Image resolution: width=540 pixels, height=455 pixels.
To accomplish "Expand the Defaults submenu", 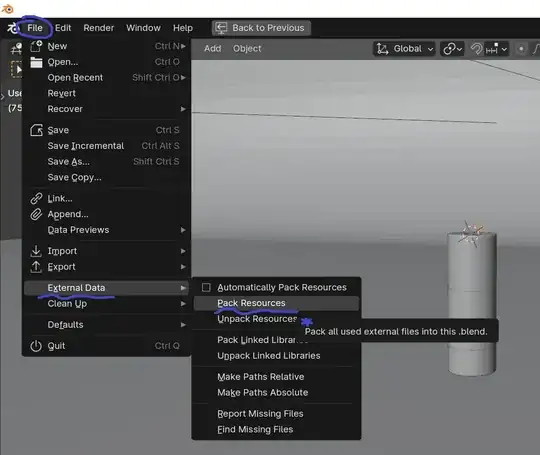I will (107, 325).
